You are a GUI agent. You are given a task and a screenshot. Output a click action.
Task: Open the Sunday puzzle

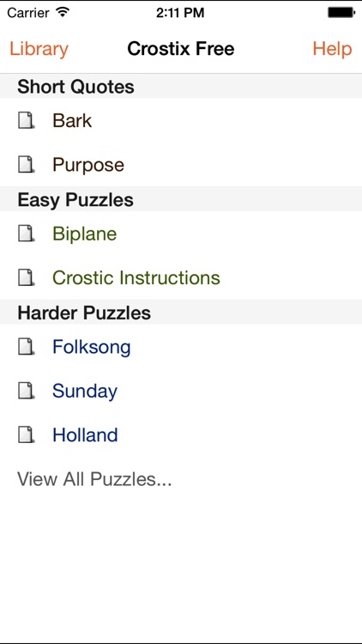(x=181, y=391)
